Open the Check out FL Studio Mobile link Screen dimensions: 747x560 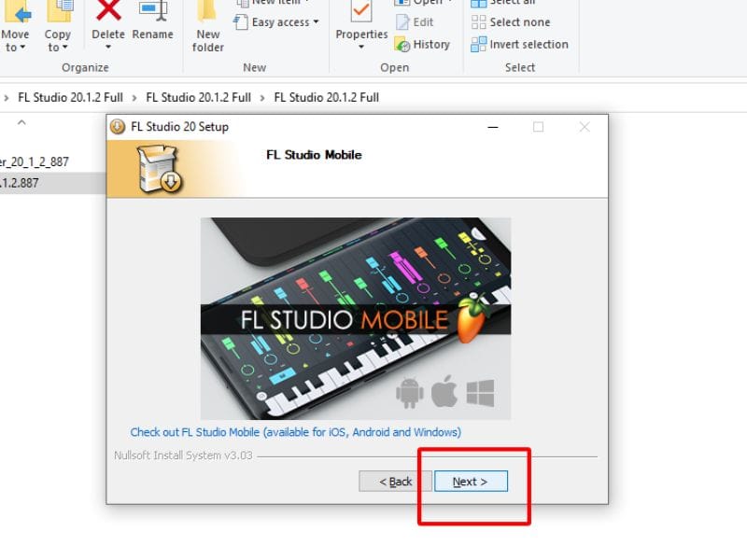[x=295, y=432]
